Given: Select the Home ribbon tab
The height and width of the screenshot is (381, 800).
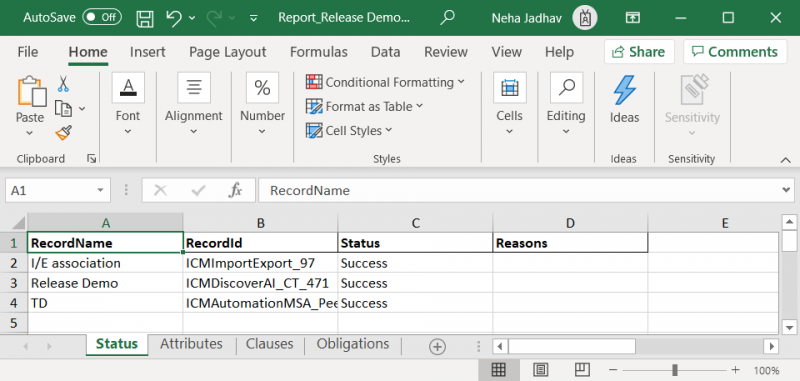Looking at the screenshot, I should coord(88,52).
